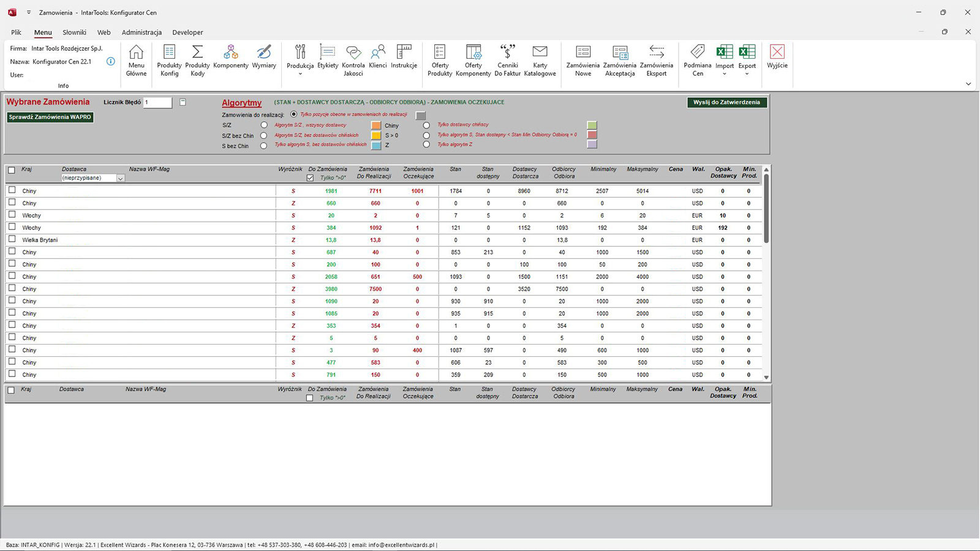Viewport: 980px width, 551px height.
Task: Toggle select-all checkbox in upper table header
Action: (x=11, y=170)
